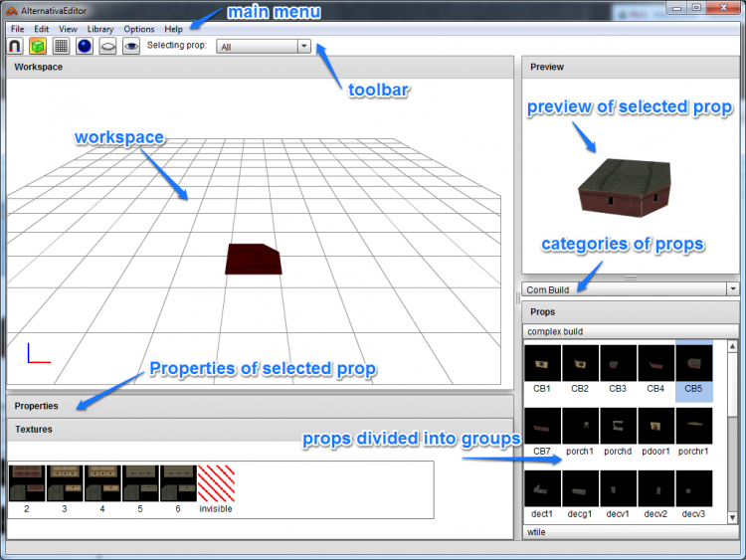The height and width of the screenshot is (560, 746).
Task: Click the flat ellipse plane toolbar icon
Action: pos(107,46)
